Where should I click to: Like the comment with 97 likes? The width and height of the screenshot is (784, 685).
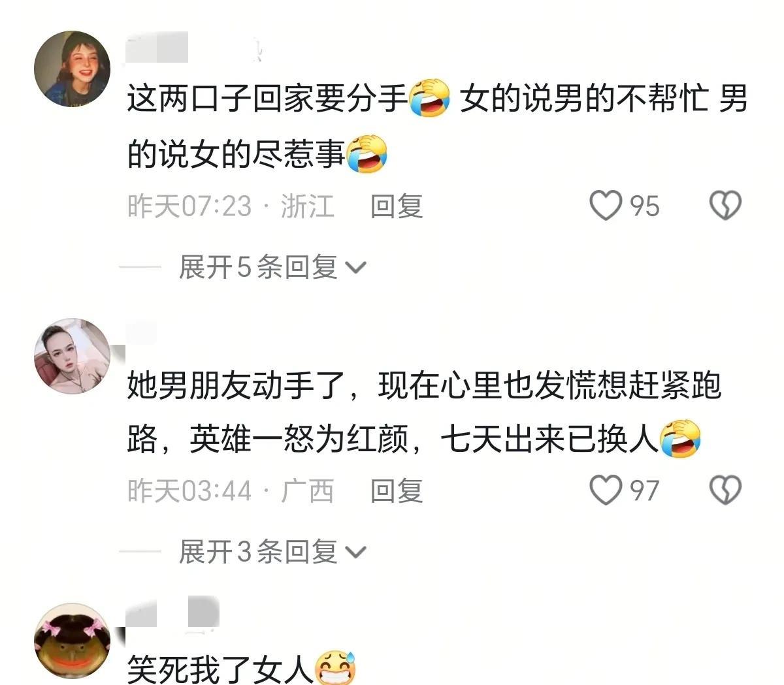[606, 490]
